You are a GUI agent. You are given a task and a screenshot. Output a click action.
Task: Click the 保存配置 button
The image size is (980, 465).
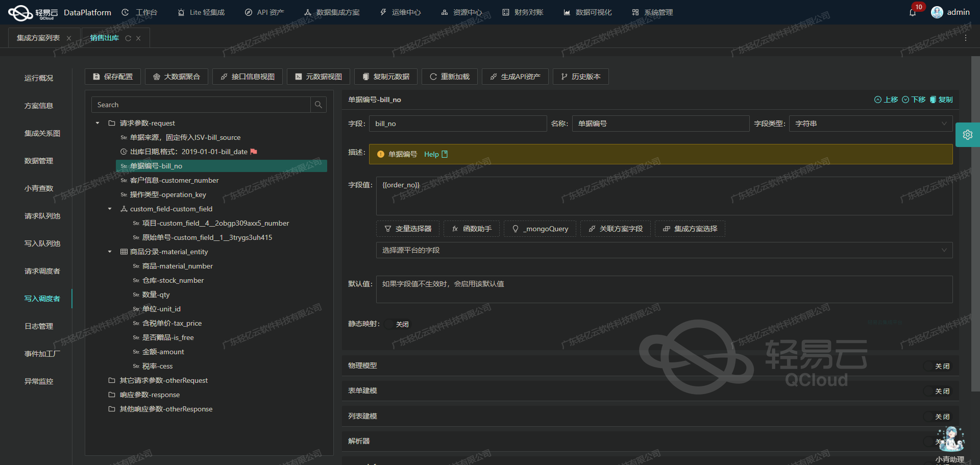tap(113, 77)
